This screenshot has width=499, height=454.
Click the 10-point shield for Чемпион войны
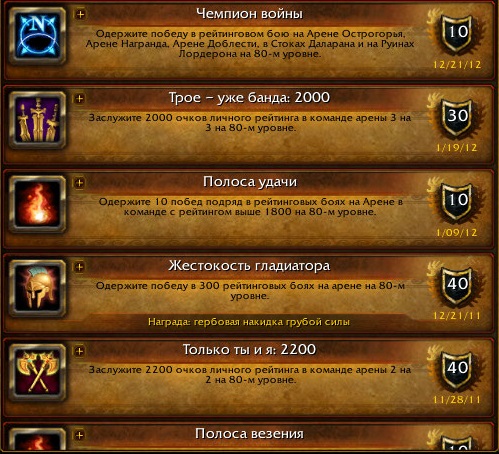[457, 33]
